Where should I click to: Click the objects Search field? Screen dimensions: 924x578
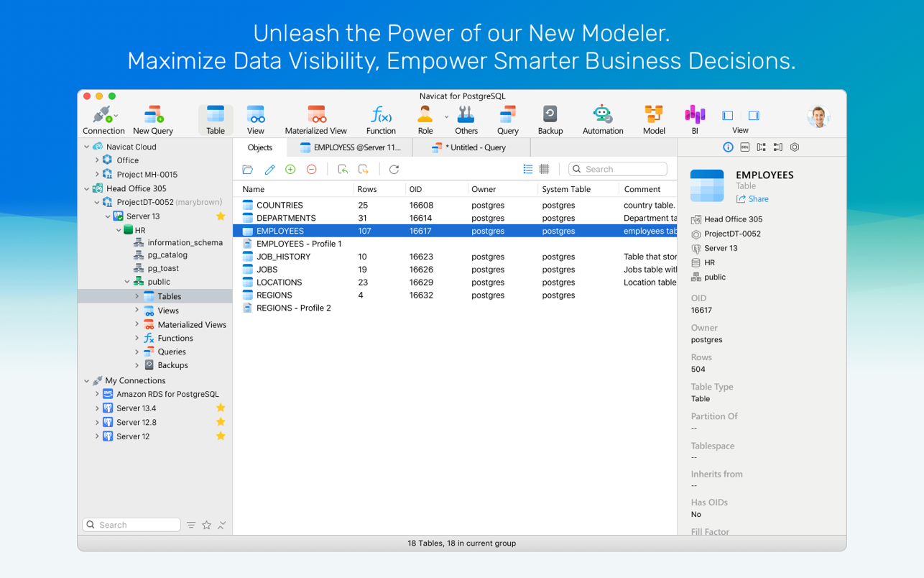(618, 169)
